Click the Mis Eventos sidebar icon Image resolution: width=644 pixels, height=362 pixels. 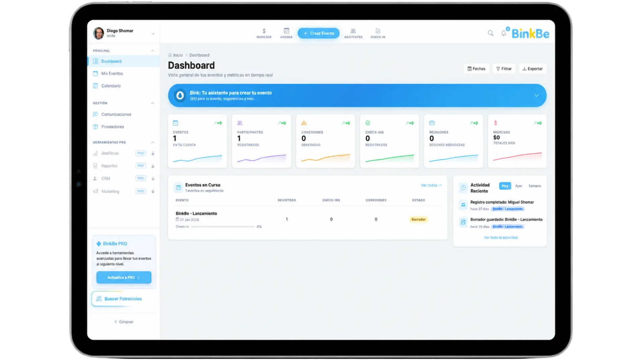point(96,73)
